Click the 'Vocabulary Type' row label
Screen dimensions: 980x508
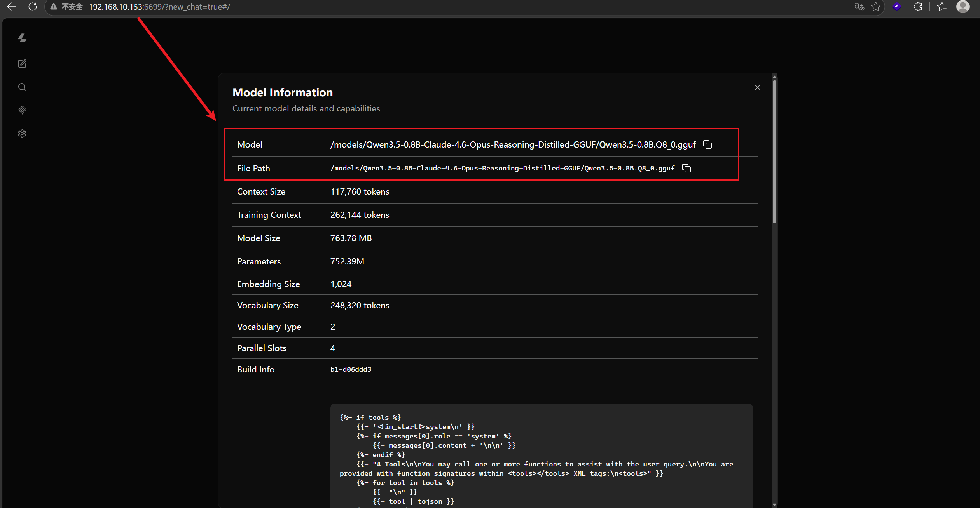[x=269, y=327]
